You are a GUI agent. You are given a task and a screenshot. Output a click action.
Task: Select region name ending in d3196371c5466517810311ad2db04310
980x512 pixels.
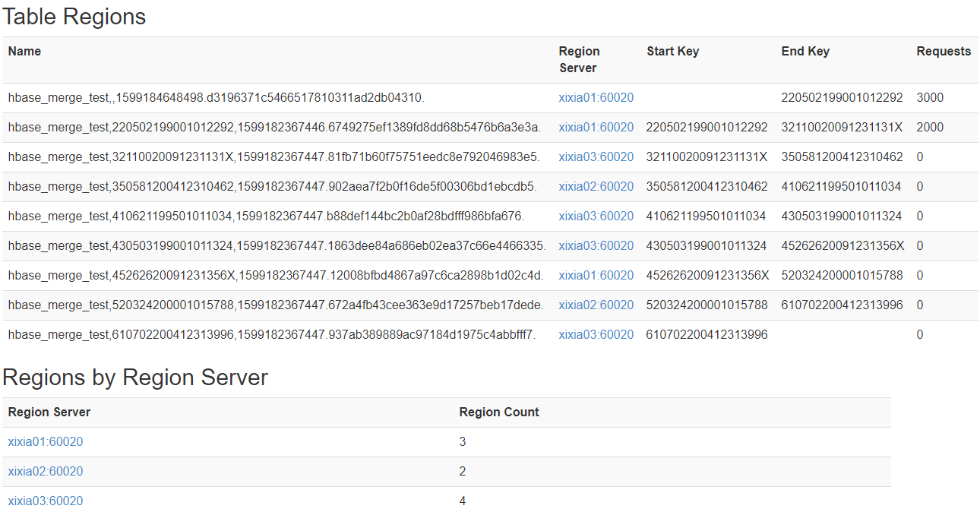217,98
